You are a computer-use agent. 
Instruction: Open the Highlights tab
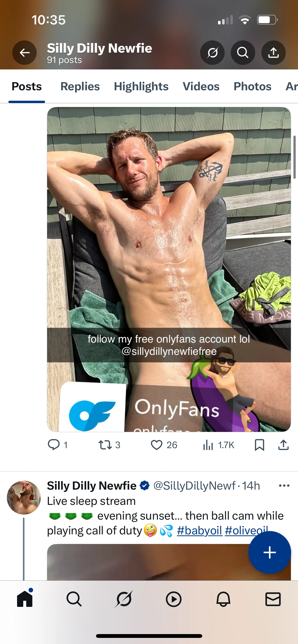pyautogui.click(x=141, y=86)
